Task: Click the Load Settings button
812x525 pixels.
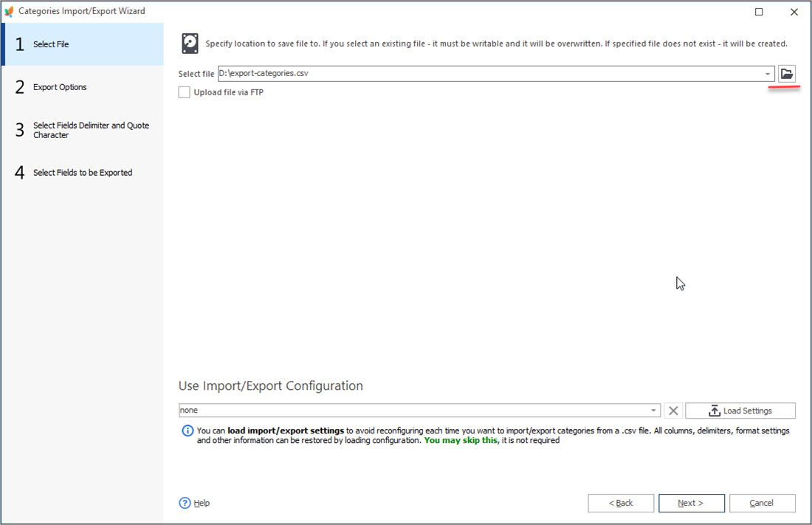Action: tap(740, 411)
